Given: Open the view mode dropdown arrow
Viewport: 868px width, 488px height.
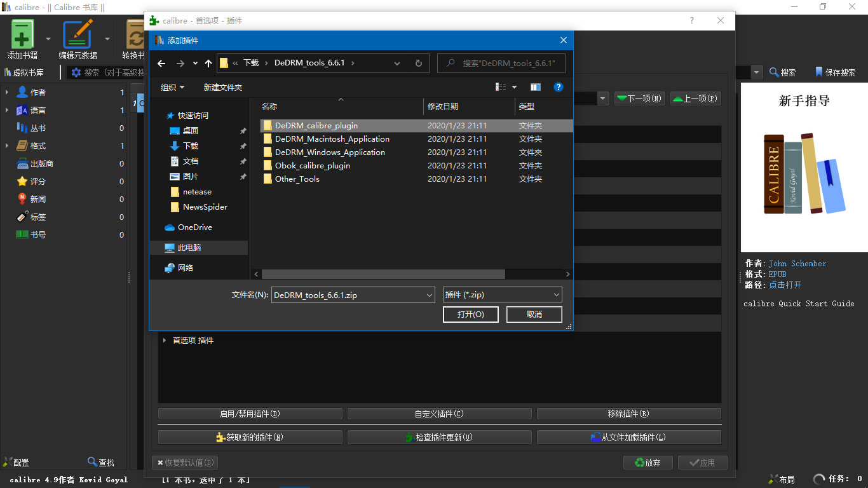Looking at the screenshot, I should (x=514, y=87).
